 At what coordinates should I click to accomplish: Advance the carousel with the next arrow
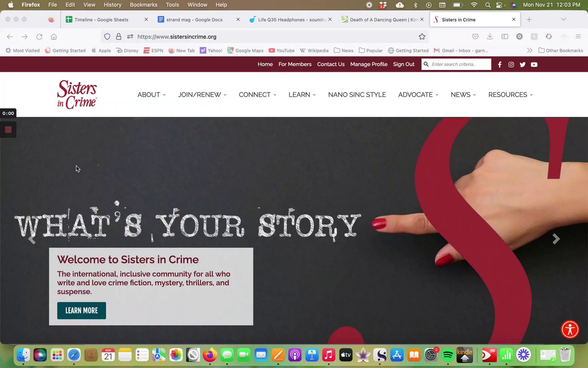pyautogui.click(x=556, y=239)
